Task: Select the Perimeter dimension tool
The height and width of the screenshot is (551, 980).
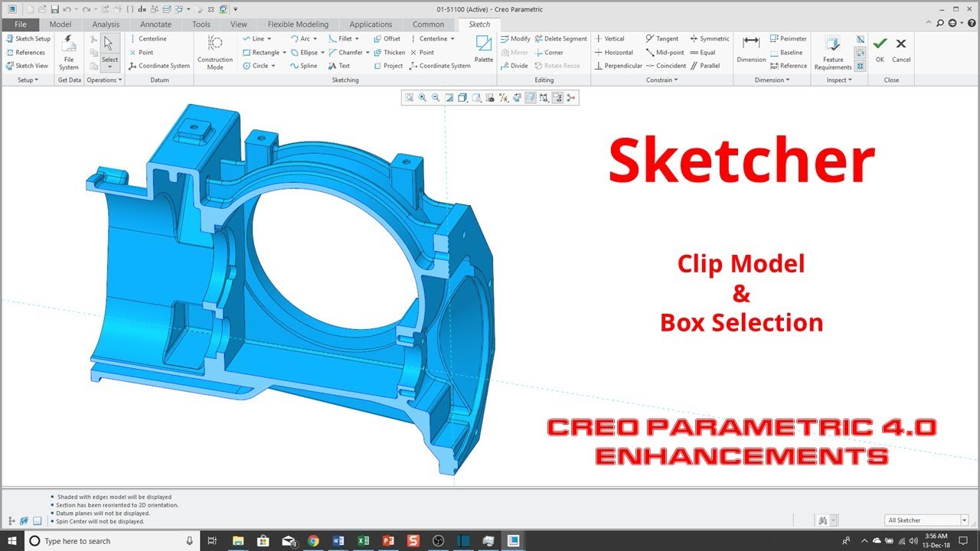Action: point(788,38)
